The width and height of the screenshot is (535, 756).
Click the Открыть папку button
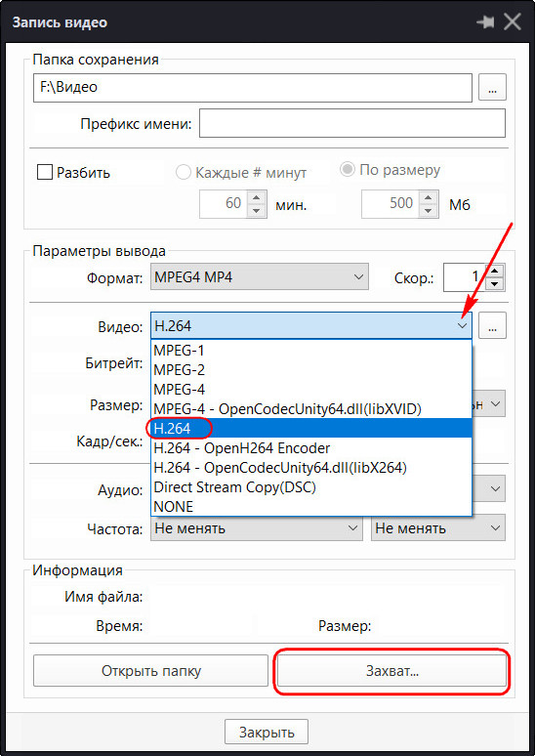click(151, 671)
